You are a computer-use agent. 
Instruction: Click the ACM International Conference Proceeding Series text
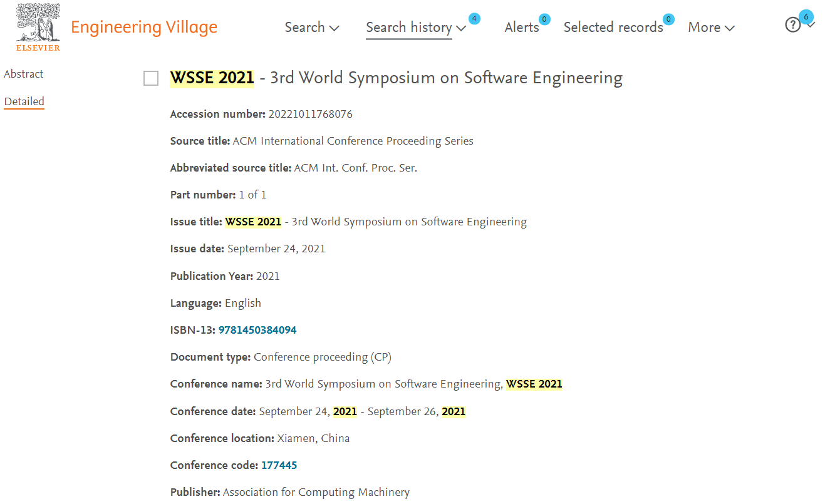point(353,141)
